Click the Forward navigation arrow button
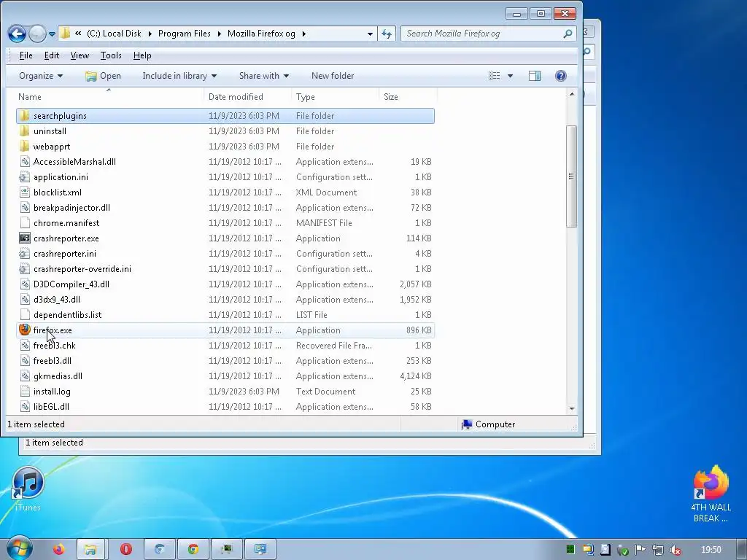 tap(37, 34)
